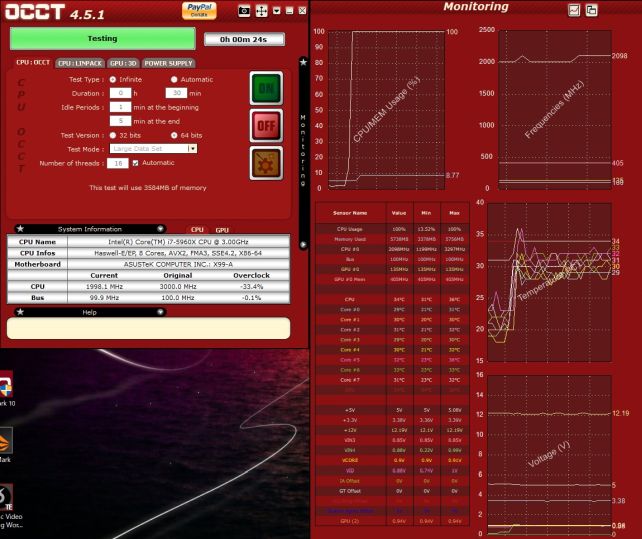The image size is (642, 539).
Task: Expand the System Information dropdown arrow
Action: (160, 229)
